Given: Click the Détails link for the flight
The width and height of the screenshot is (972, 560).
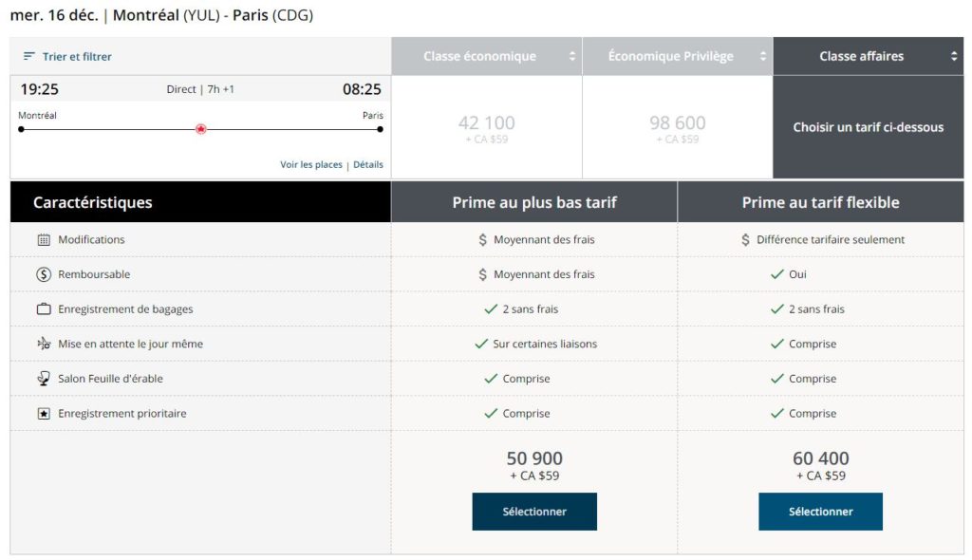Looking at the screenshot, I should click(368, 164).
